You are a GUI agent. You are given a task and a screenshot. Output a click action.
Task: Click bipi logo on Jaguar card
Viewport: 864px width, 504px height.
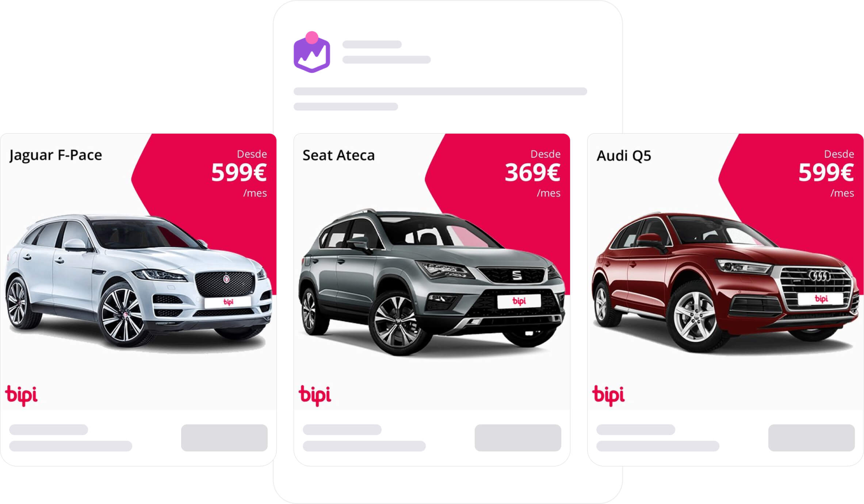point(21,396)
